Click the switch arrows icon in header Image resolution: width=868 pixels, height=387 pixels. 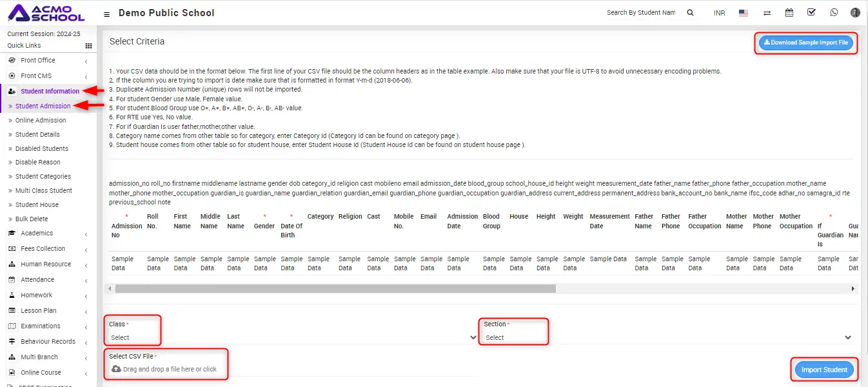click(767, 13)
